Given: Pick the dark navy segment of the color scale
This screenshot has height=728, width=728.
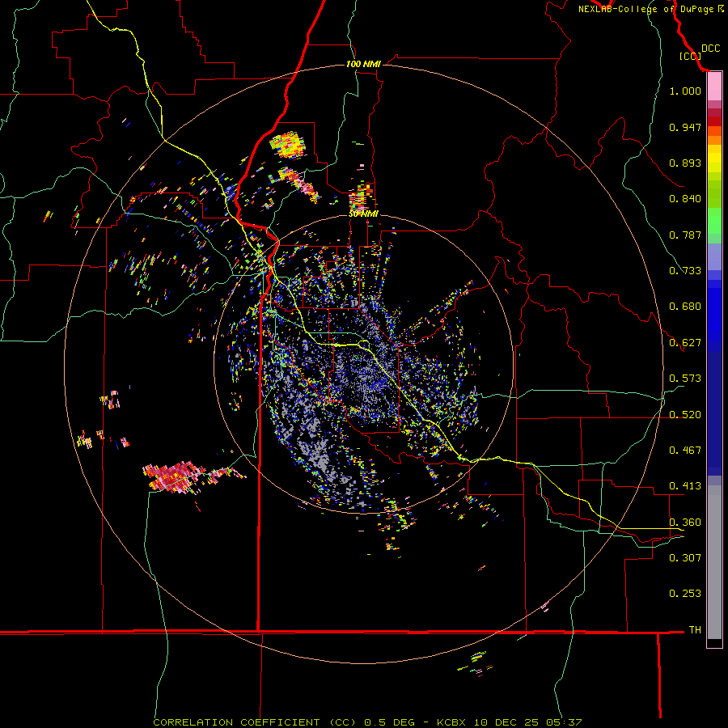Looking at the screenshot, I should pyautogui.click(x=714, y=408).
